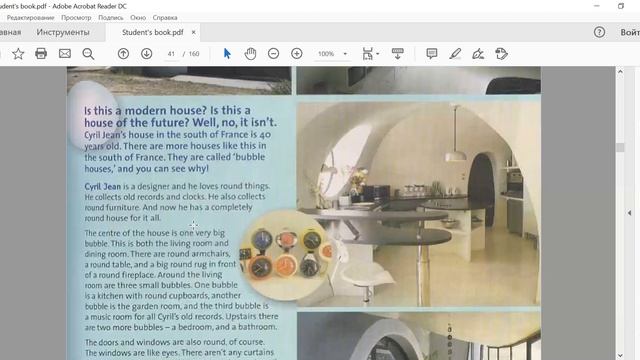Go to the next page arrow

(x=147, y=54)
